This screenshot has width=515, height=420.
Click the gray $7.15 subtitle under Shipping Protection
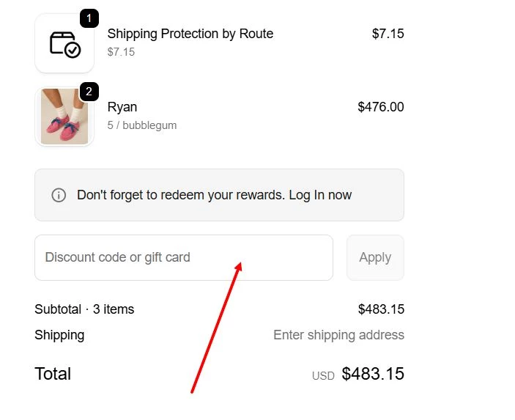click(x=121, y=52)
